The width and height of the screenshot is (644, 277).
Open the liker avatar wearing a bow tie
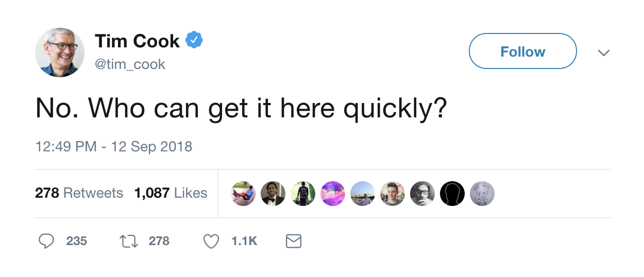tap(273, 194)
